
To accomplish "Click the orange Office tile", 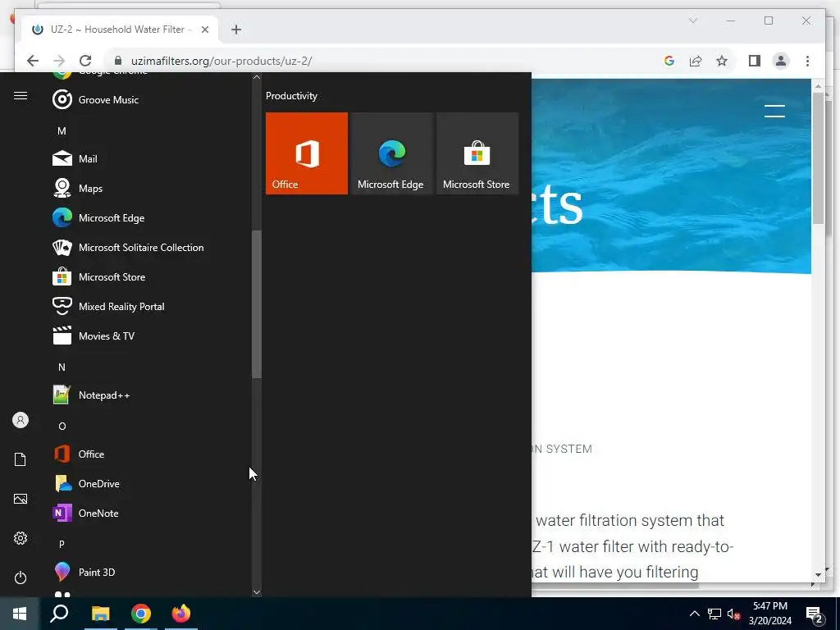I will tap(307, 153).
